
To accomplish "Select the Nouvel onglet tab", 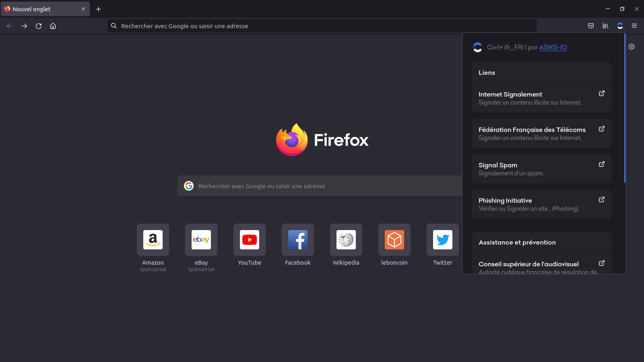I will click(45, 9).
